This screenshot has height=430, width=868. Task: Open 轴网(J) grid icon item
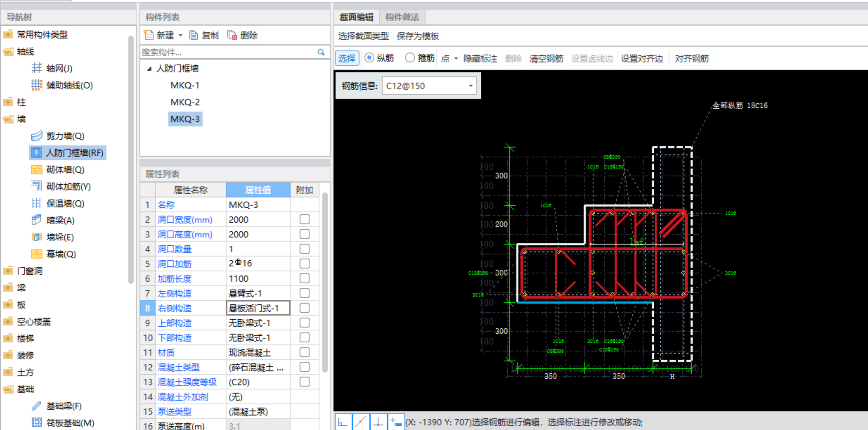click(x=37, y=68)
